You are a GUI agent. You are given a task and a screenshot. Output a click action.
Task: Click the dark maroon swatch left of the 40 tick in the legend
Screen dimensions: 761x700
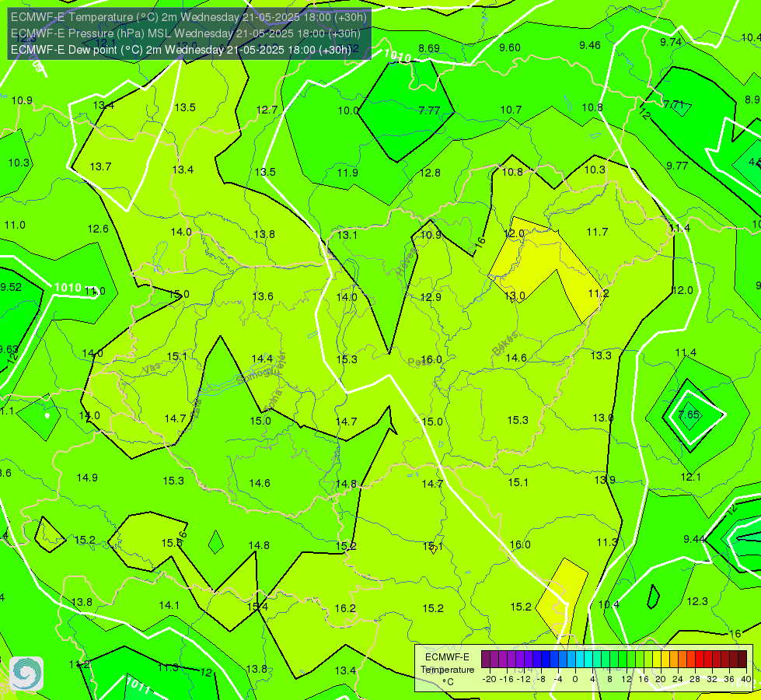click(742, 660)
